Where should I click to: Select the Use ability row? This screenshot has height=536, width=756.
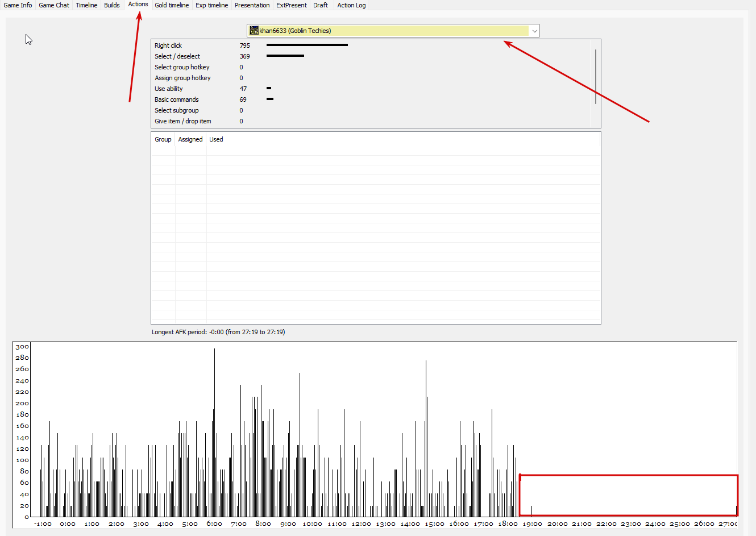[371, 89]
